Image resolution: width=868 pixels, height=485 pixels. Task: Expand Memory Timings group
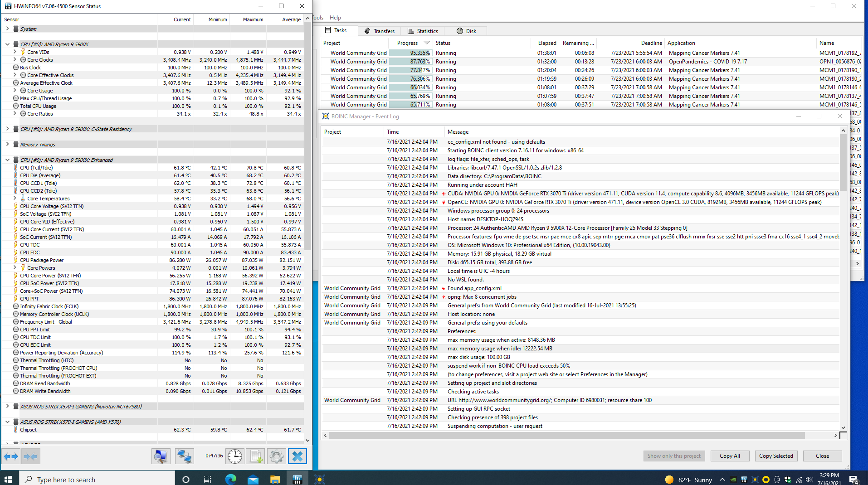point(7,144)
